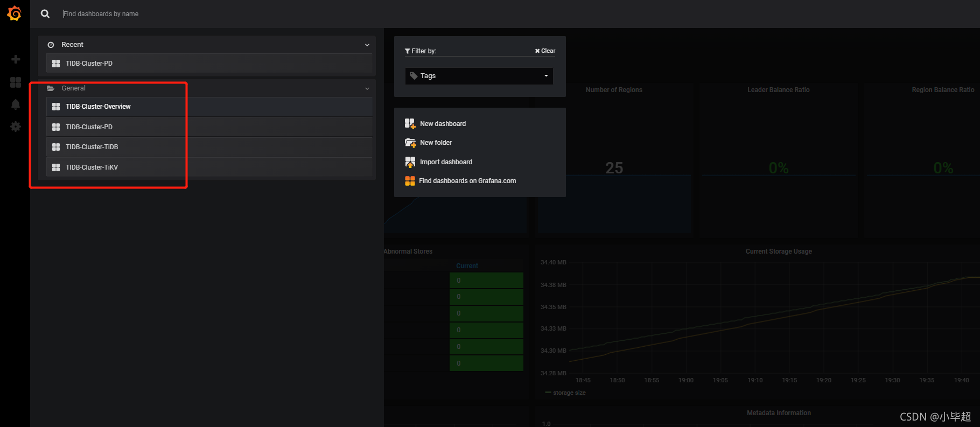The width and height of the screenshot is (980, 427).
Task: Open the TIDB-Cluster-TiDB dashboard
Action: 209,147
